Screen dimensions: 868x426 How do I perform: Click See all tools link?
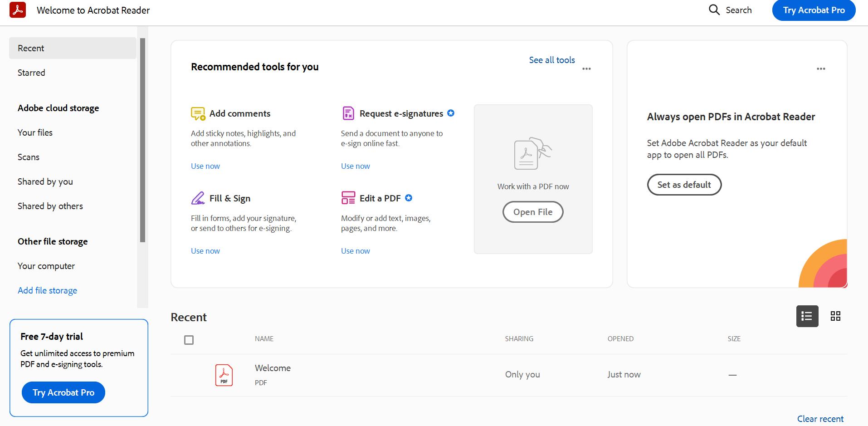(552, 60)
